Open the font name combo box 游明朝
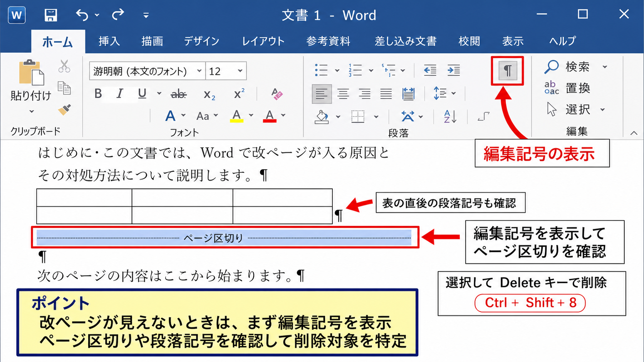 click(x=147, y=71)
